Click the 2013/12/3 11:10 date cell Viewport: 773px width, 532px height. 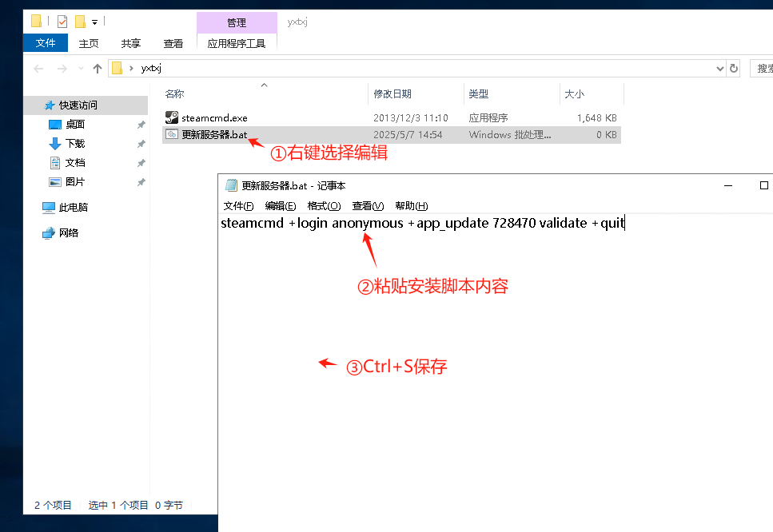tap(411, 117)
